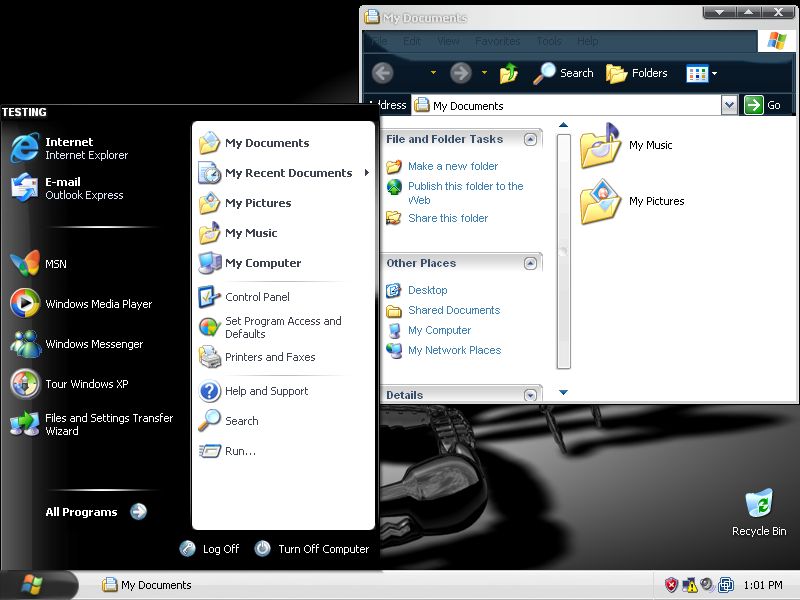Viewport: 800px width, 600px height.
Task: Open the Help menu
Action: click(x=588, y=41)
